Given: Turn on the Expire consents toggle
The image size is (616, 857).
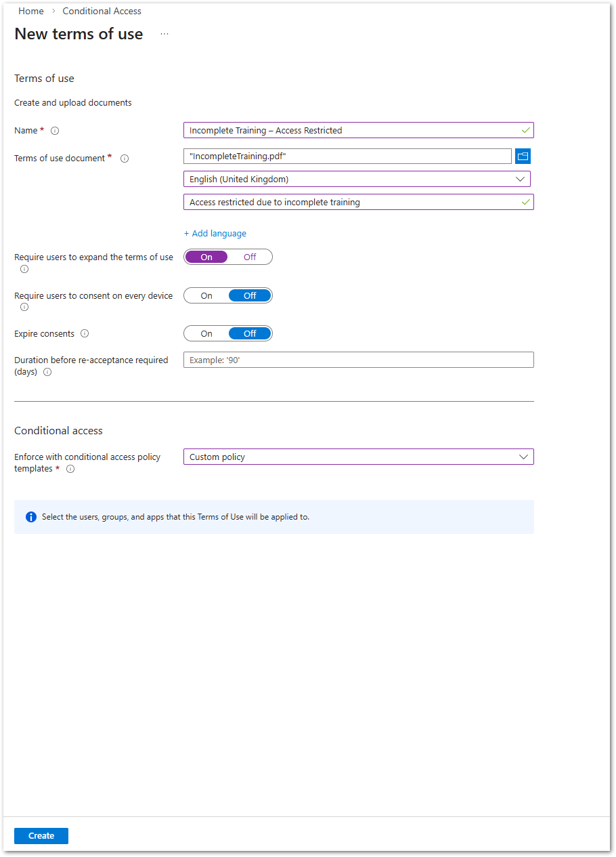Looking at the screenshot, I should point(206,333).
